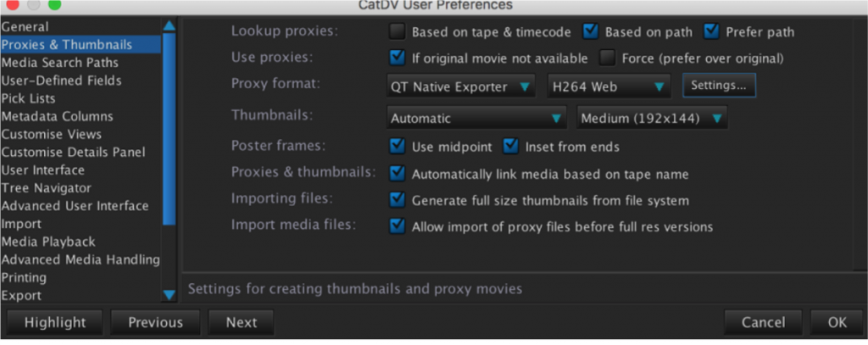Click the category list down arrow

169,295
